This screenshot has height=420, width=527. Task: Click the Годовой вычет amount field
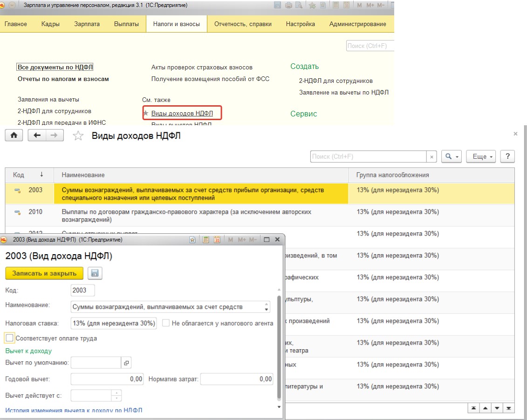pyautogui.click(x=107, y=379)
